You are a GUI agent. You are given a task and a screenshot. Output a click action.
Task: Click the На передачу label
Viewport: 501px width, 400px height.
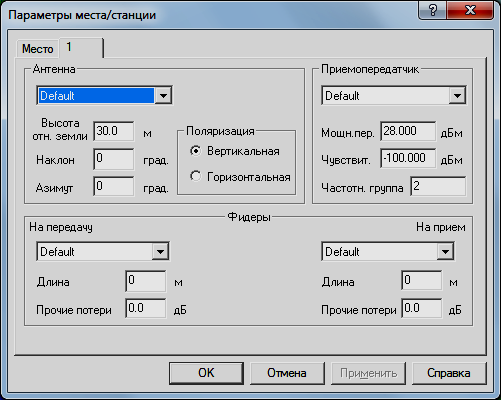tap(61, 227)
